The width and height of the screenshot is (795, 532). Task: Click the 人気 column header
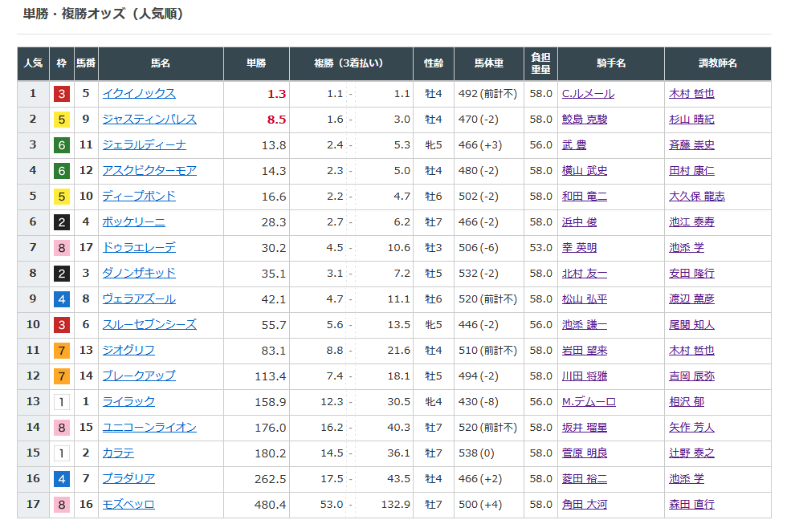pos(34,63)
